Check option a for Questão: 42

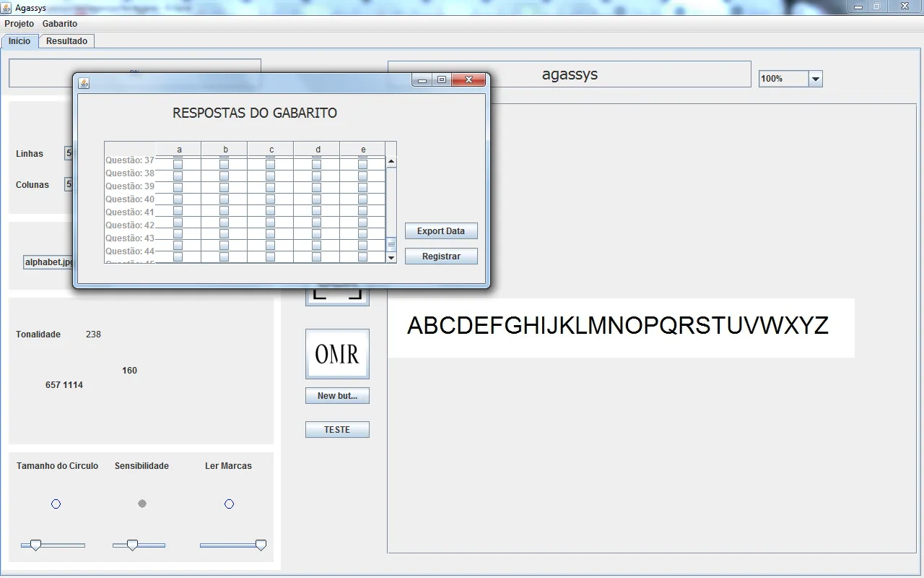(178, 223)
